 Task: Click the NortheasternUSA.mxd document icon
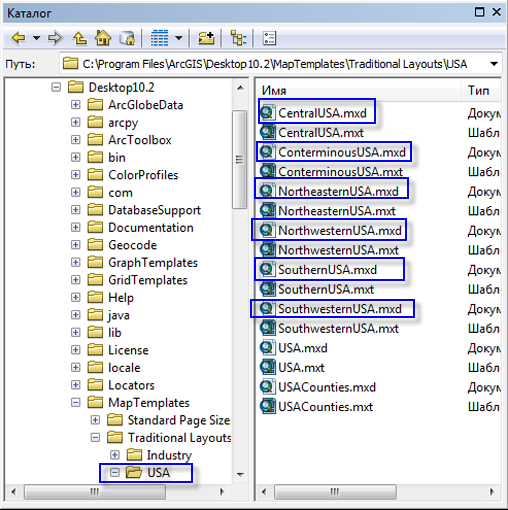pos(268,191)
